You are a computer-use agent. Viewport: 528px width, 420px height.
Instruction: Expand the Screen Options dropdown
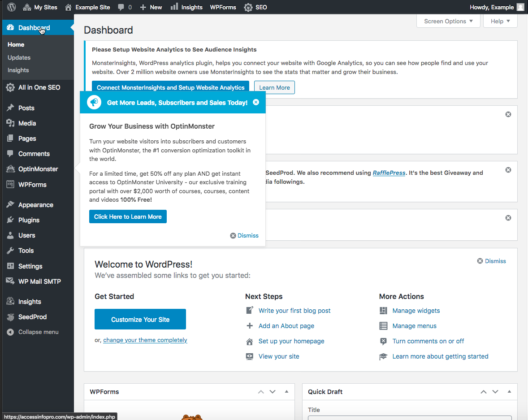pyautogui.click(x=448, y=21)
